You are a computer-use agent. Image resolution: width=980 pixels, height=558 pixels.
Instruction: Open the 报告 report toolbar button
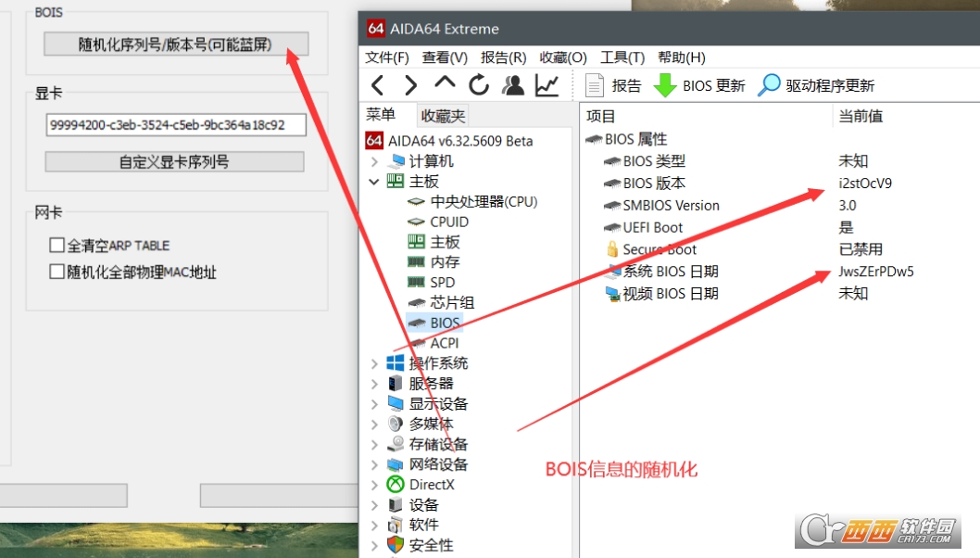tap(615, 85)
